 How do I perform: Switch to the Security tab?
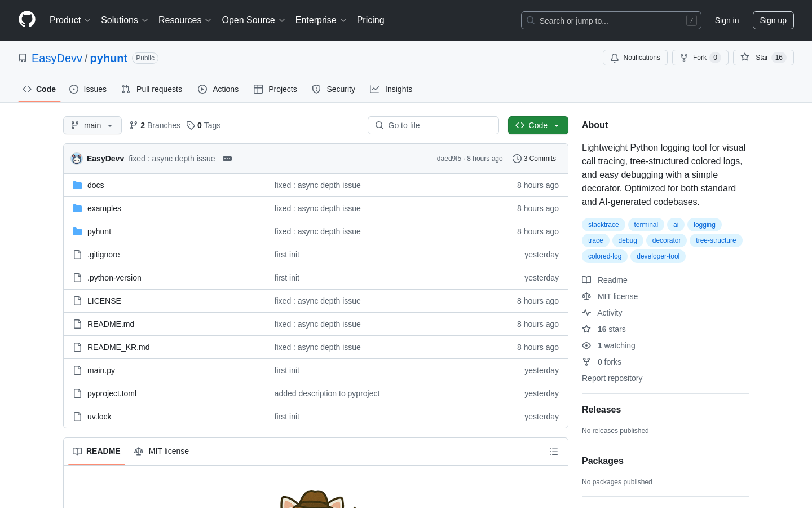pyautogui.click(x=334, y=89)
